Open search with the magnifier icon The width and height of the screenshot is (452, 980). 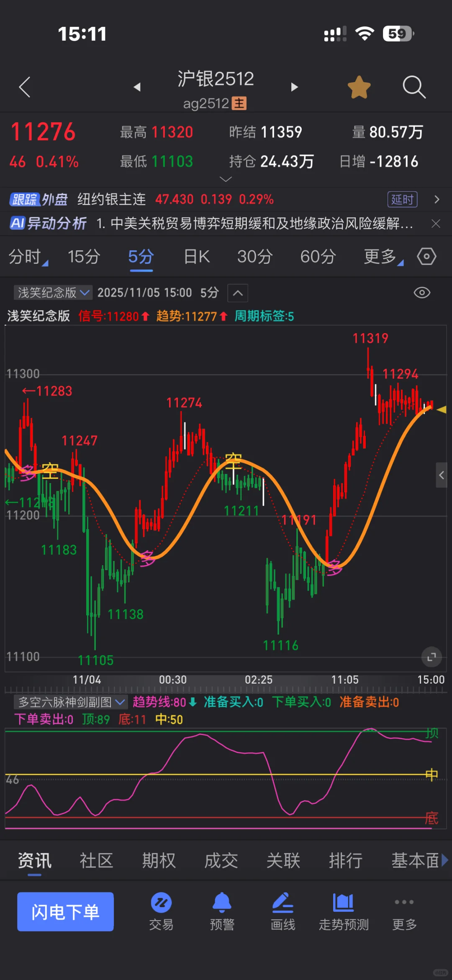(x=414, y=87)
